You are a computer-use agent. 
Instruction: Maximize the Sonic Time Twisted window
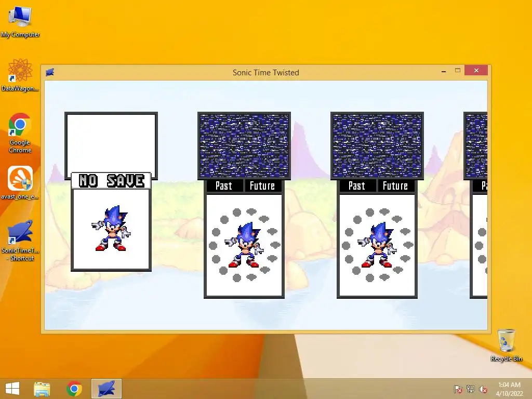pos(458,71)
